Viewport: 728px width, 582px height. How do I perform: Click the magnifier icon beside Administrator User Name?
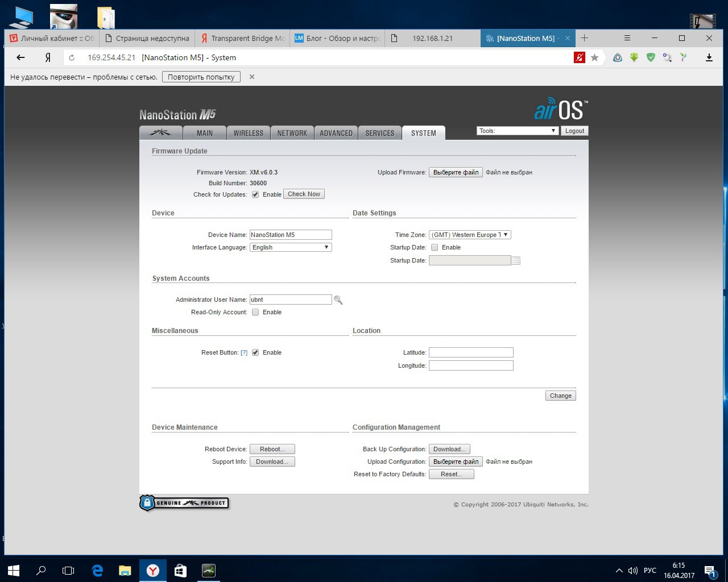[x=338, y=300]
